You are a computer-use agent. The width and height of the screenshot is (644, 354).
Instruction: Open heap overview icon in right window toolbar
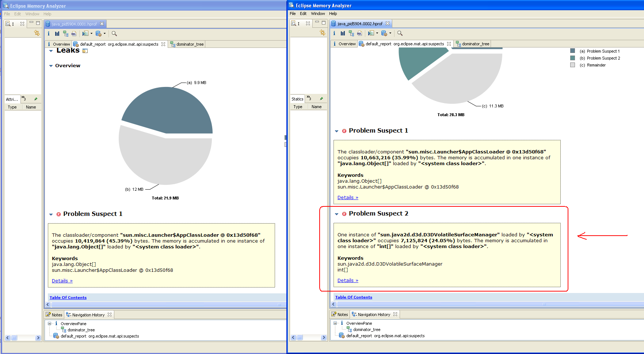[334, 33]
